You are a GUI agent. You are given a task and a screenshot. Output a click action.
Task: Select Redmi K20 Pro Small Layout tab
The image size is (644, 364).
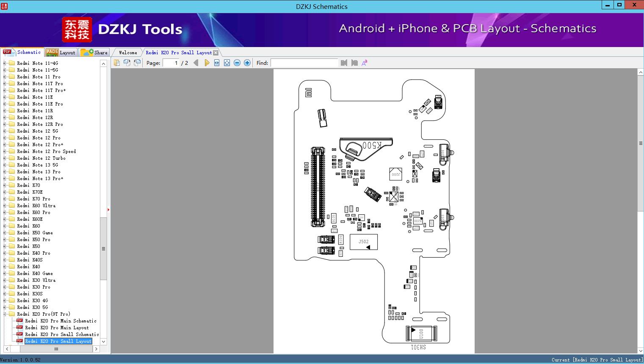tap(179, 53)
